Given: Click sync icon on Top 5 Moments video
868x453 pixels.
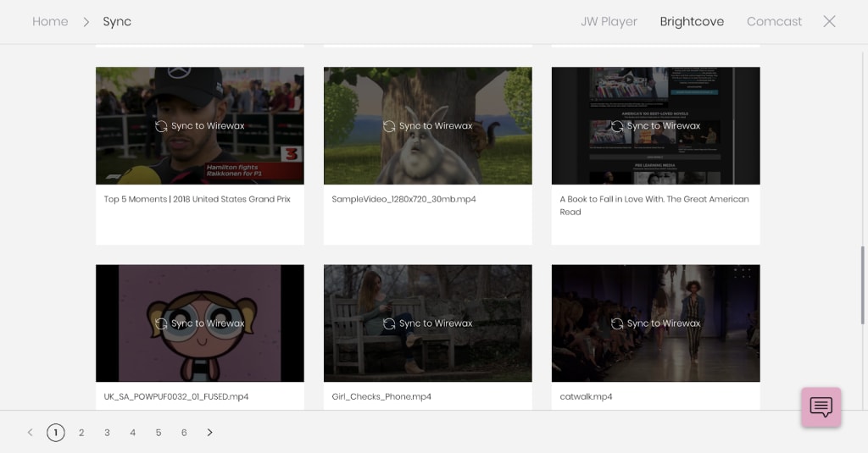Looking at the screenshot, I should [161, 126].
